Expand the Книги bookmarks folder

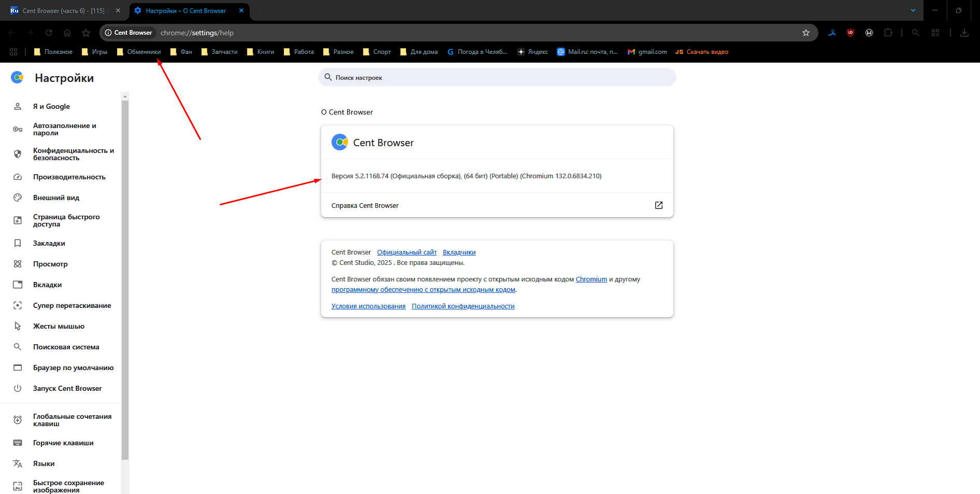pyautogui.click(x=261, y=52)
